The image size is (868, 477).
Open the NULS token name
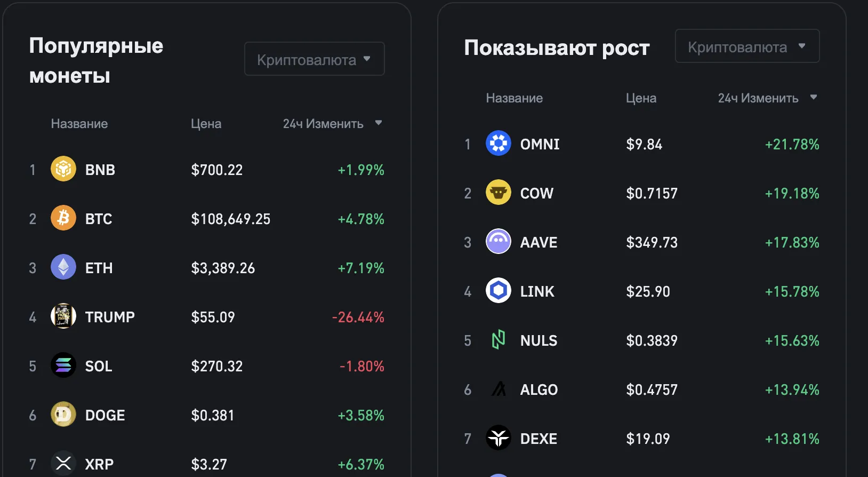point(539,340)
